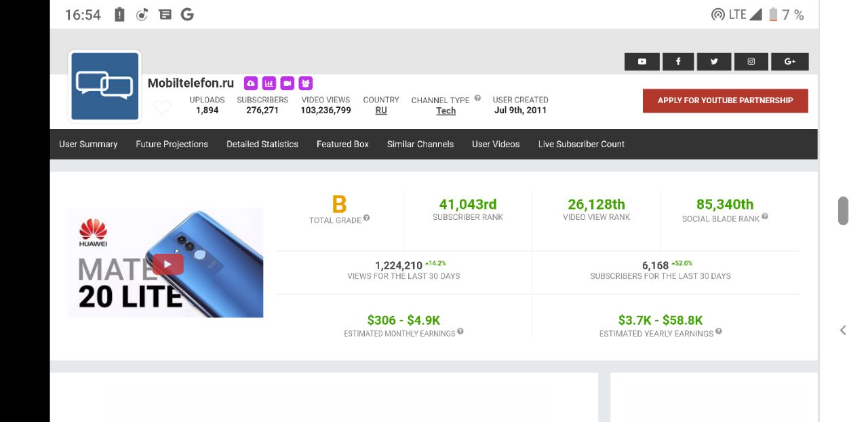
Task: Open the Facebook social link icon
Action: click(678, 62)
